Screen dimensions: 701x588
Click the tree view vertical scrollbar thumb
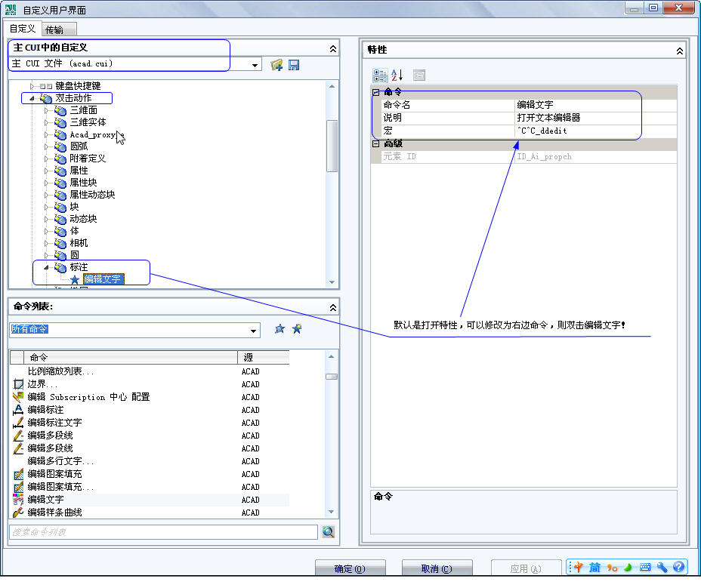pyautogui.click(x=332, y=146)
